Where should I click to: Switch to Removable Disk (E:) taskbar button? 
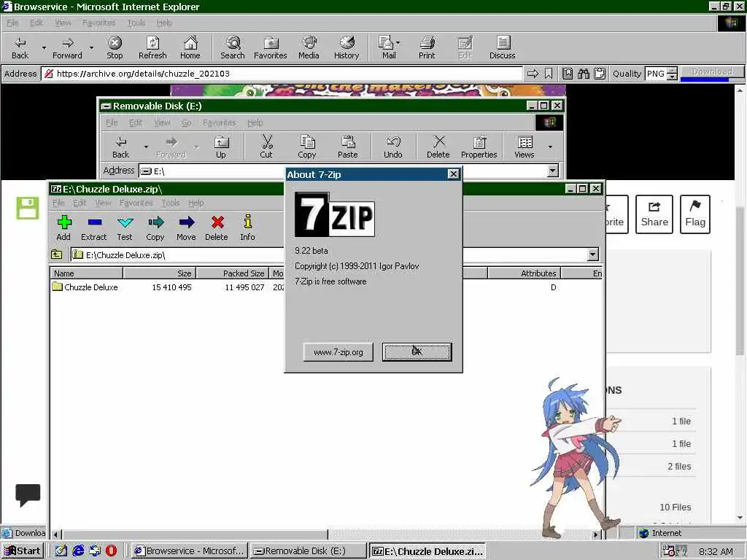click(309, 551)
